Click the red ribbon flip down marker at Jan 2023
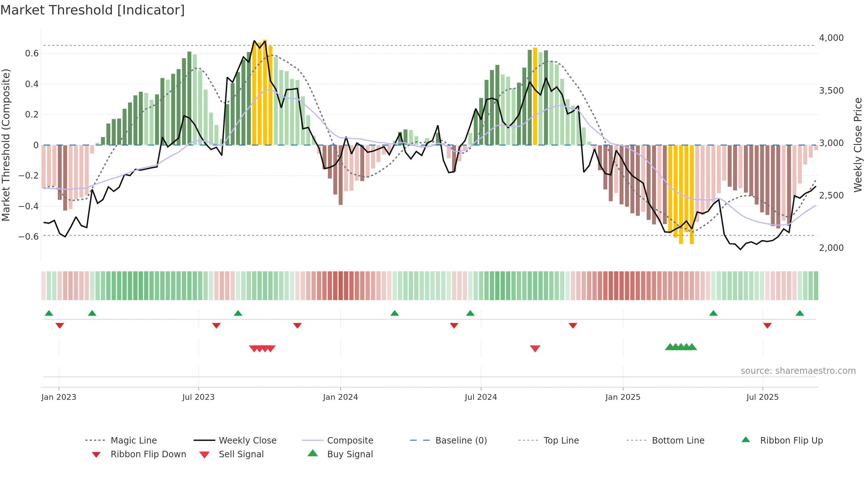The height and width of the screenshot is (488, 868). (x=60, y=326)
